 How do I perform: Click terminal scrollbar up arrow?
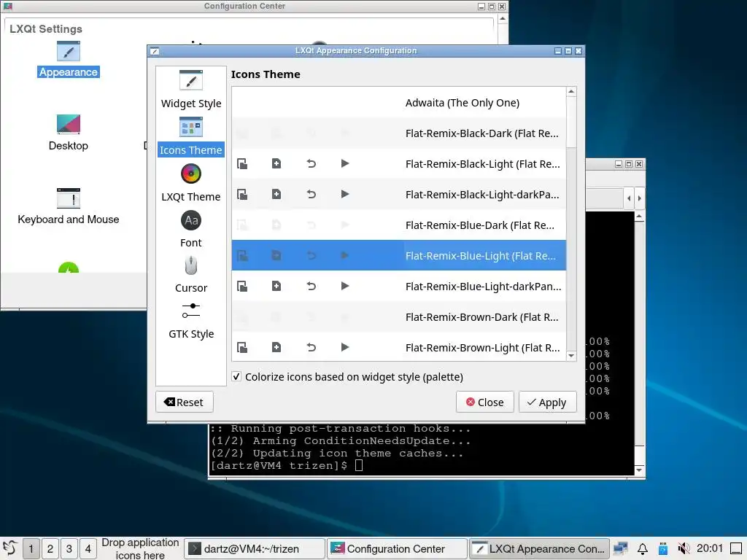coord(639,217)
